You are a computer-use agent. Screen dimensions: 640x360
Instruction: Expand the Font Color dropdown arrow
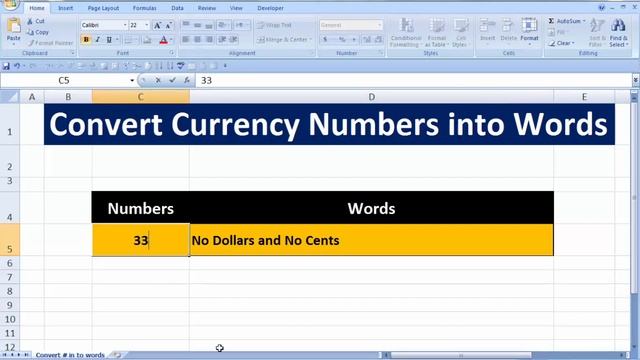pyautogui.click(x=171, y=40)
